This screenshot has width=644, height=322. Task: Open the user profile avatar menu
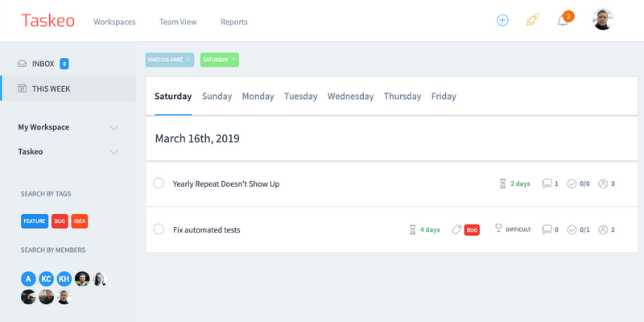pos(603,20)
